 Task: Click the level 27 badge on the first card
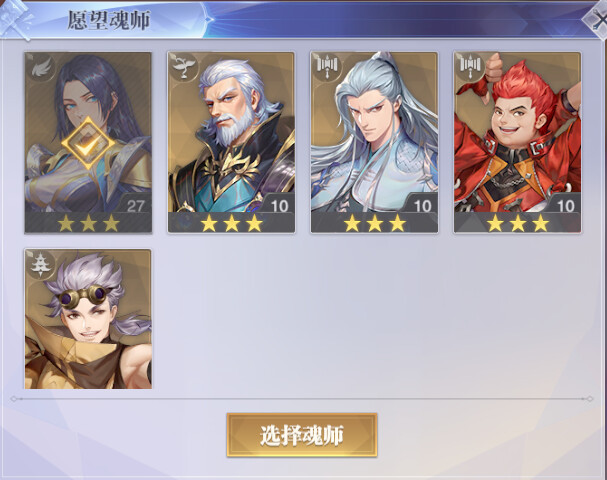tap(135, 206)
